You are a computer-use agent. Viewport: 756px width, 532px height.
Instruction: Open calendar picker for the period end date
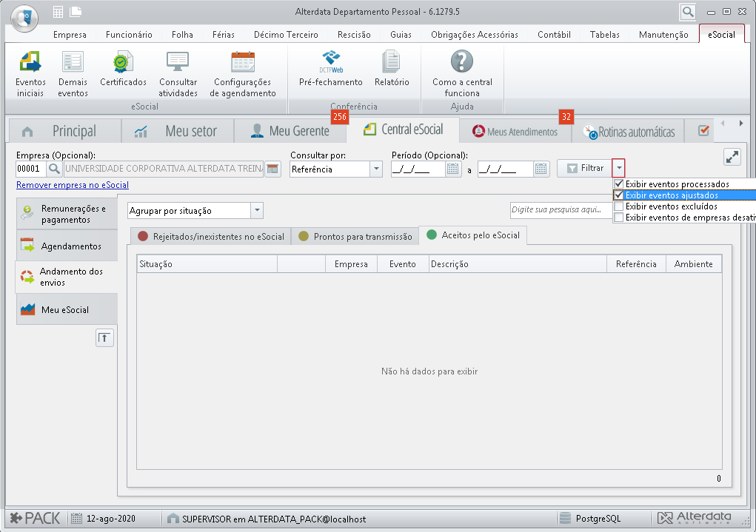[x=541, y=169]
